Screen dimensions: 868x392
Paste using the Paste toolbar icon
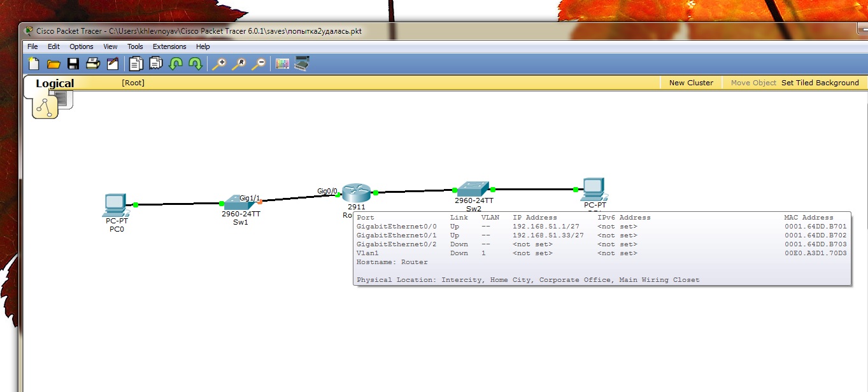pyautogui.click(x=155, y=64)
